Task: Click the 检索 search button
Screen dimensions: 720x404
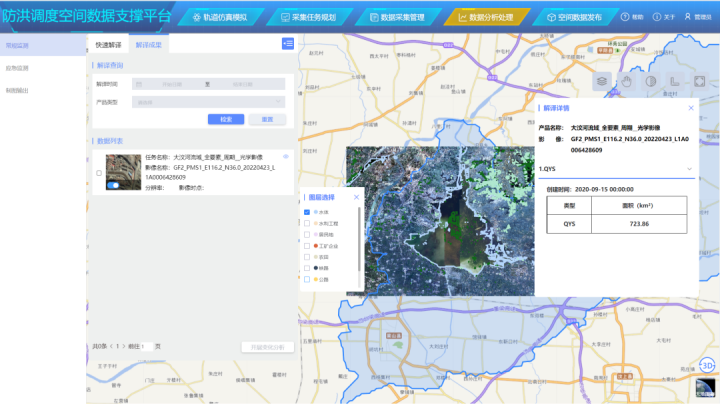Action: click(226, 119)
